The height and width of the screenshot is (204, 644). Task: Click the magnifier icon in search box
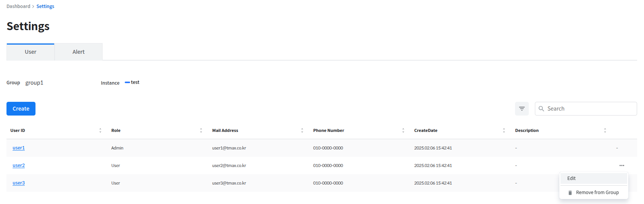coord(541,109)
